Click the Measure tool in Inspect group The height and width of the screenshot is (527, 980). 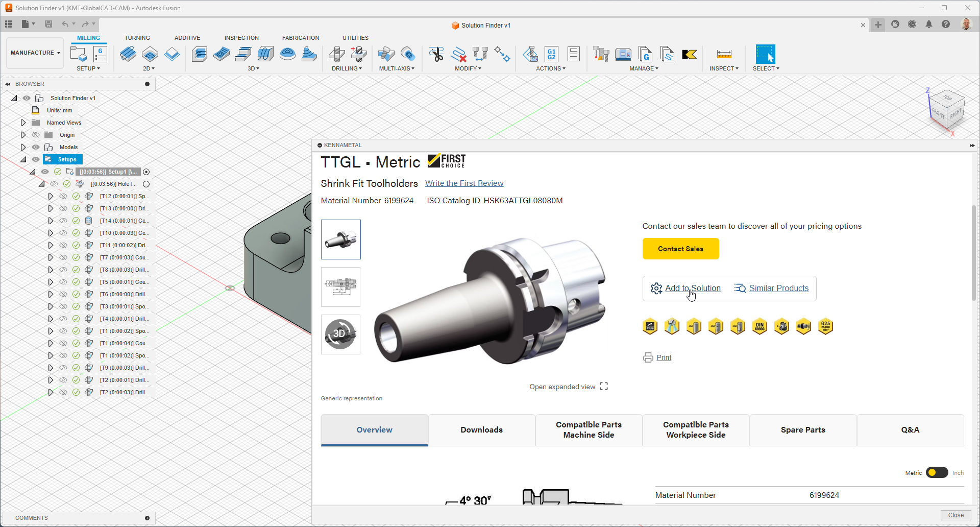724,54
